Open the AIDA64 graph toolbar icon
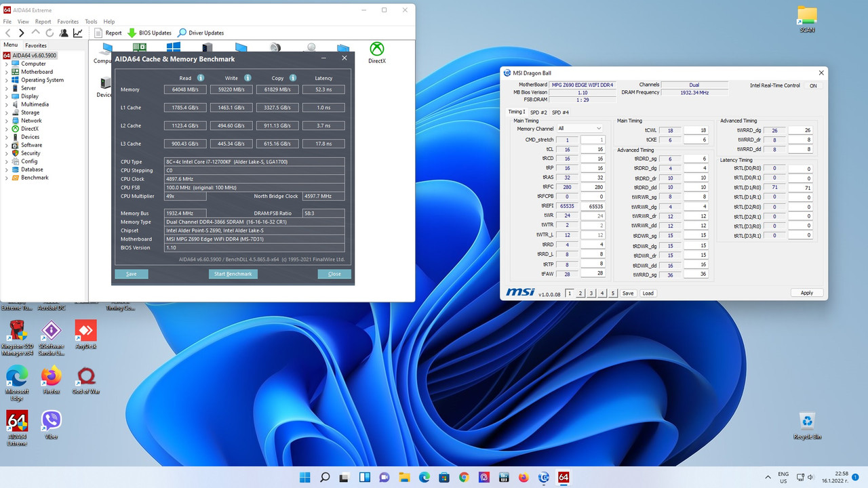868x488 pixels. pyautogui.click(x=78, y=33)
